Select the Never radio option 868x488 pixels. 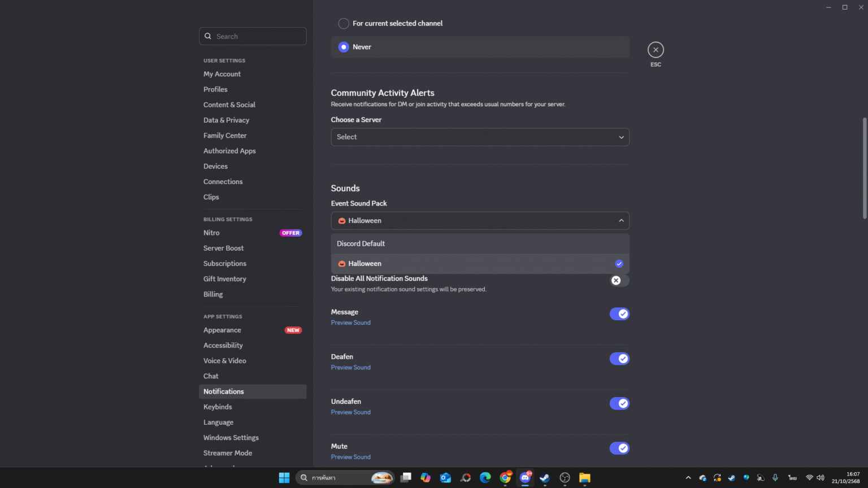point(344,47)
